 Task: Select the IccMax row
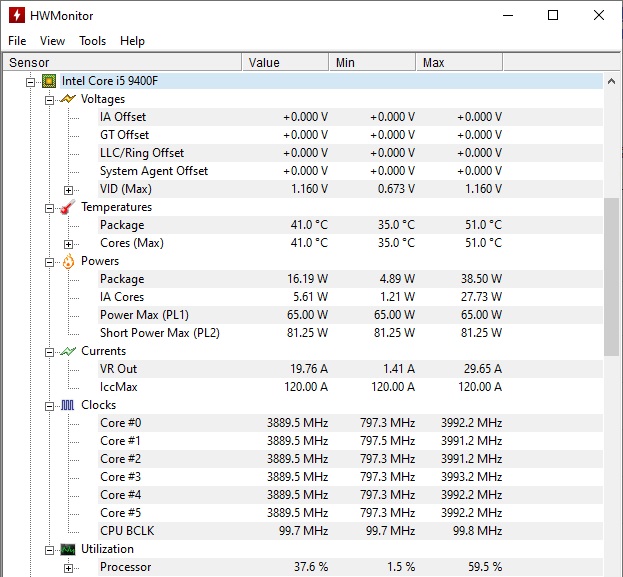point(351,387)
